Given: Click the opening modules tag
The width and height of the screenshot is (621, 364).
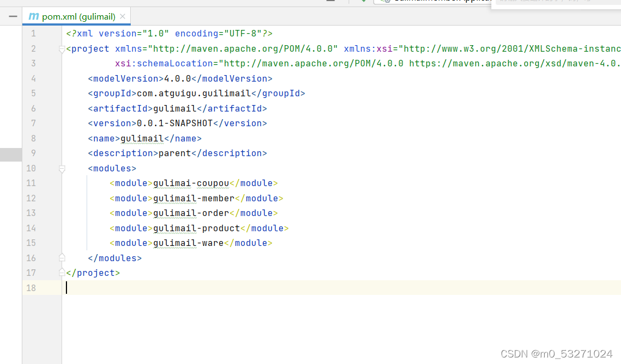Looking at the screenshot, I should point(112,169).
